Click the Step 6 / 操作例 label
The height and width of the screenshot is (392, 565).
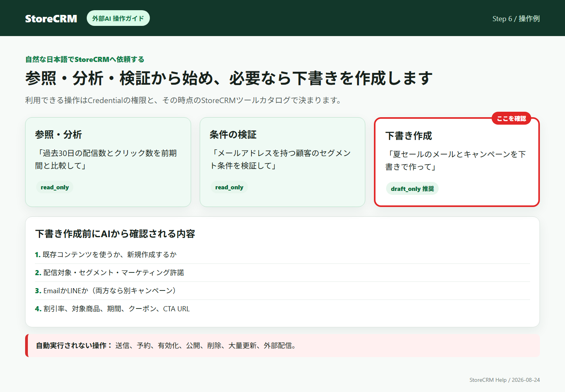pyautogui.click(x=516, y=18)
